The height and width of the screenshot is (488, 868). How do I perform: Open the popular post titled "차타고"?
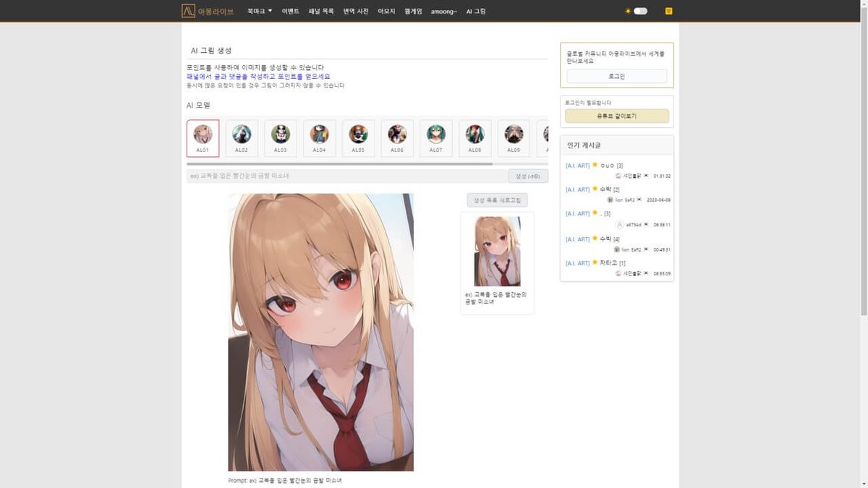click(609, 263)
